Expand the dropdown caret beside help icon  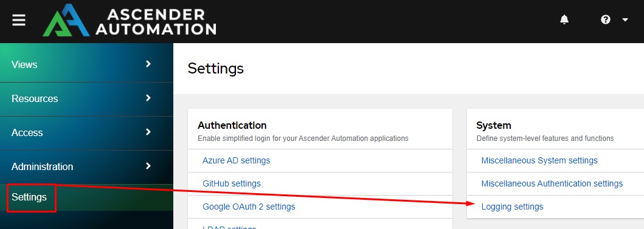[x=625, y=19]
